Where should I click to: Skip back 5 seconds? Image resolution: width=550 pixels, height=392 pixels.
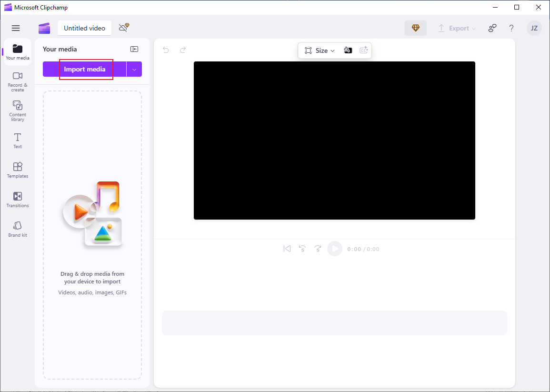tap(302, 249)
